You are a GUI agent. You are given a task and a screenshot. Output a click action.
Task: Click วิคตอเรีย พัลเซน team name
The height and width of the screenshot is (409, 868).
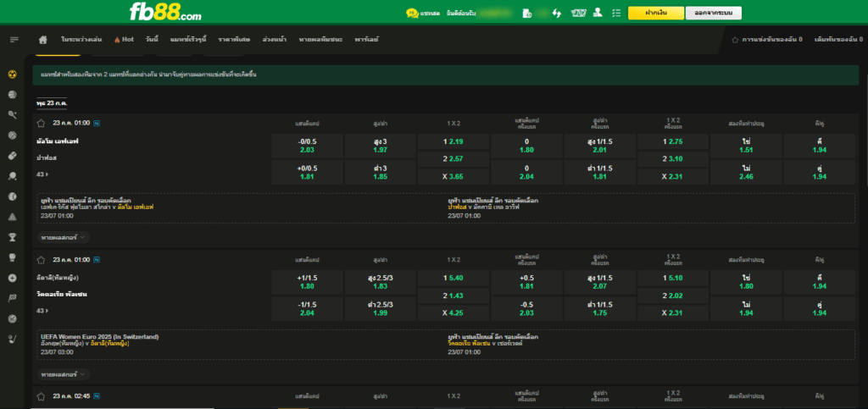(x=61, y=295)
